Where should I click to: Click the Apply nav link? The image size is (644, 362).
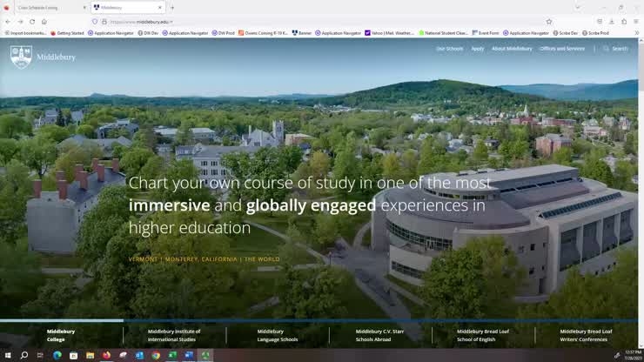point(477,49)
